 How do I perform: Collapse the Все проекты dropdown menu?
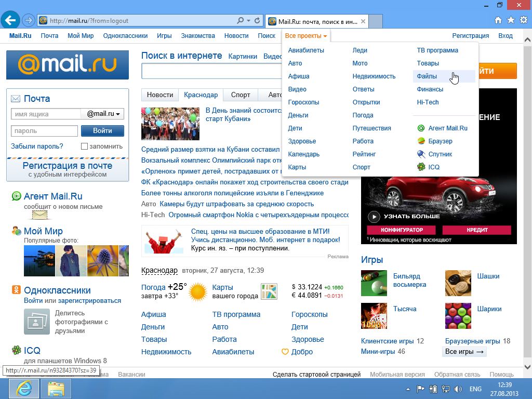[305, 36]
